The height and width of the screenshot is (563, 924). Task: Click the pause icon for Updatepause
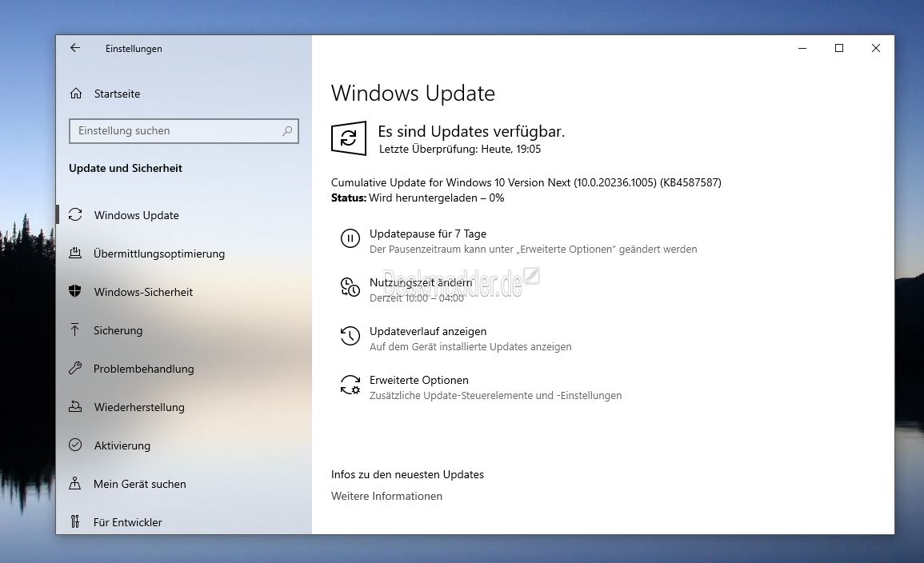point(350,238)
